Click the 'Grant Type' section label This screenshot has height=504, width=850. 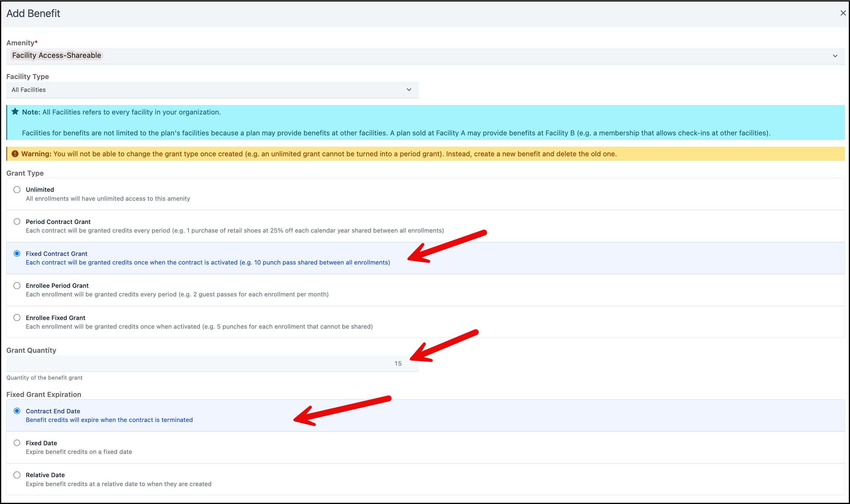(25, 173)
